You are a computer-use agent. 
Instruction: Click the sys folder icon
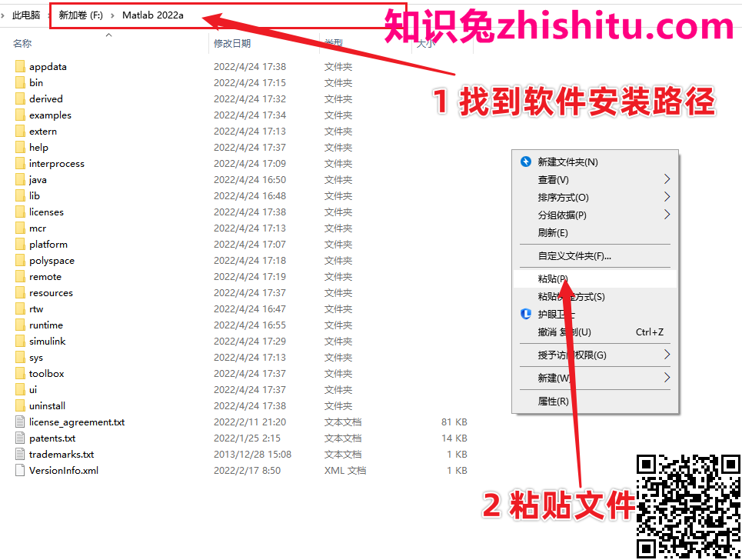[20, 358]
